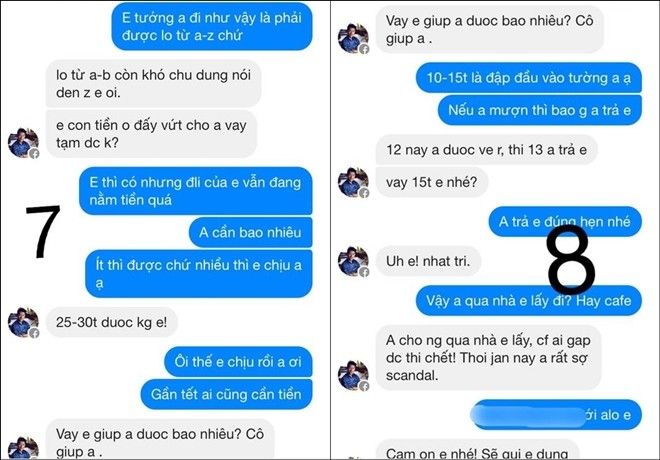Tap gray bubble "12 nay a duoc ve r"
This screenshot has width=660, height=460.
tap(486, 149)
